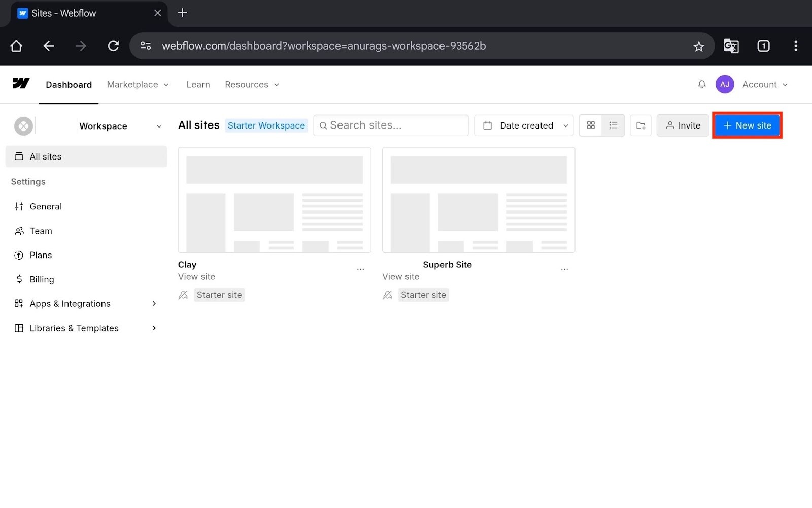Screen dimensions: 812x508
Task: View site information icon in address bar
Action: pos(146,46)
